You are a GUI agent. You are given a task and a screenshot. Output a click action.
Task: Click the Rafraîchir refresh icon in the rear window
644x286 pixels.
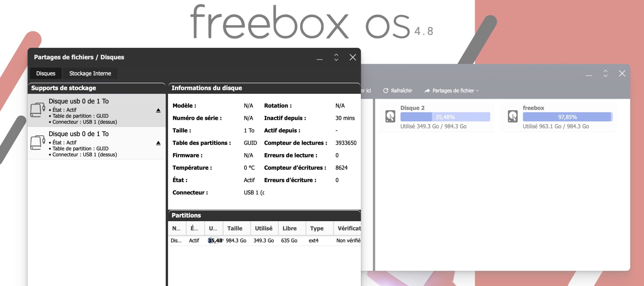point(386,90)
